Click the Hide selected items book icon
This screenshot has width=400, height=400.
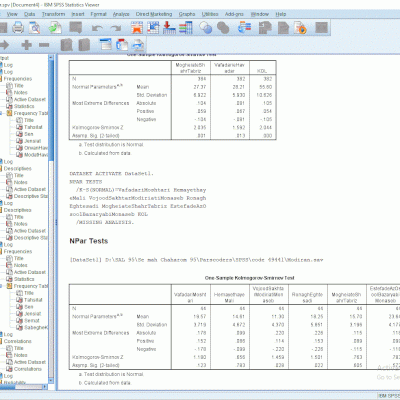tap(84, 45)
